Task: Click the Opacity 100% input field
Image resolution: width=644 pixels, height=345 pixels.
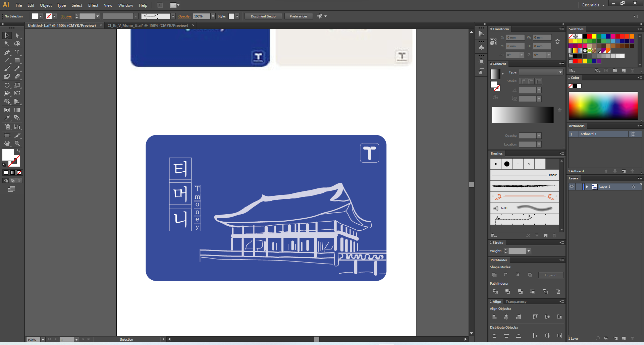Action: [202, 16]
